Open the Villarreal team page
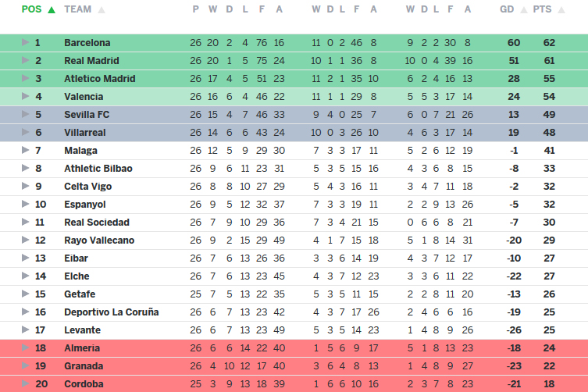588x392 pixels. pyautogui.click(x=84, y=133)
